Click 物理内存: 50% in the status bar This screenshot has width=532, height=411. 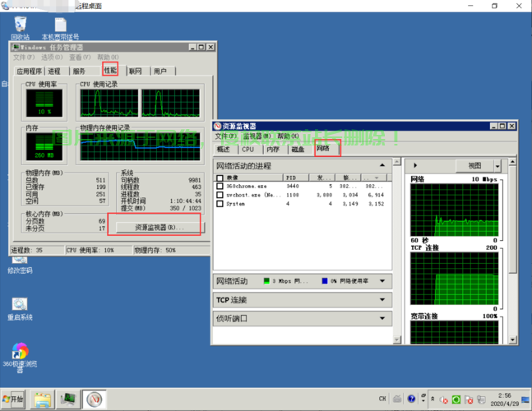click(155, 250)
